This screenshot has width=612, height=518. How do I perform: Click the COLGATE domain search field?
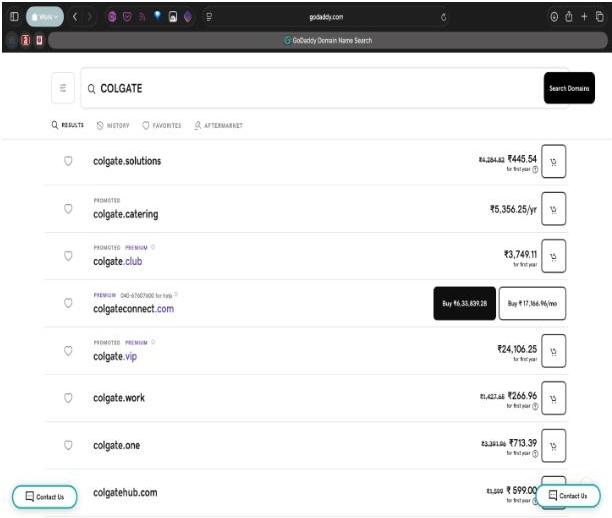(x=312, y=88)
